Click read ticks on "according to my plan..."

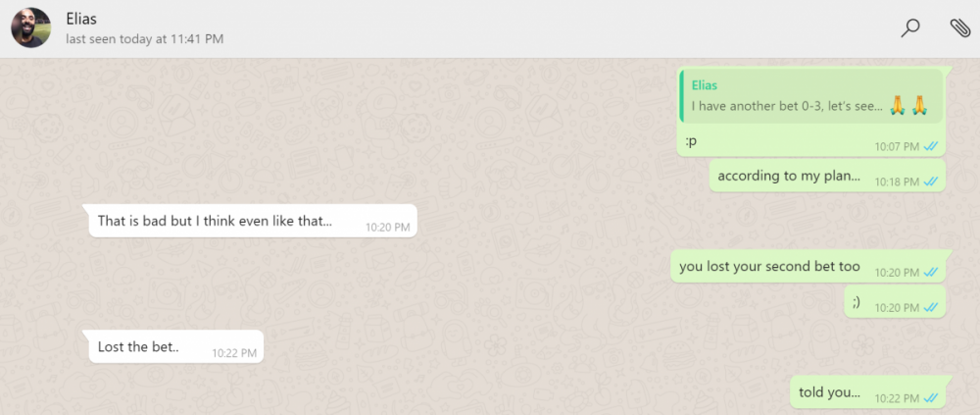pyautogui.click(x=931, y=182)
